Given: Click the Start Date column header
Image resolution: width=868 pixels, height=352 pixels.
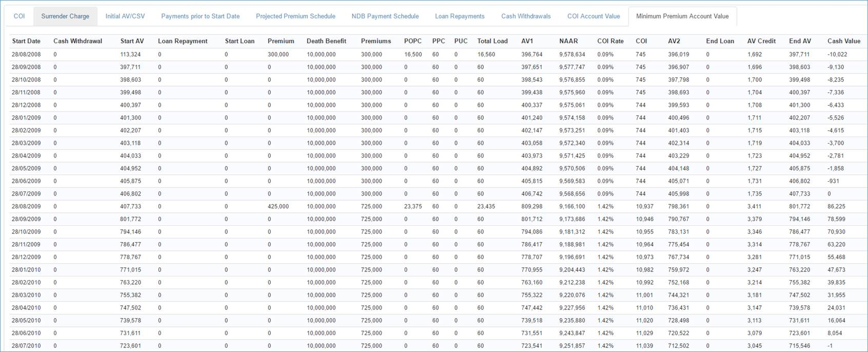Looking at the screenshot, I should [x=26, y=41].
